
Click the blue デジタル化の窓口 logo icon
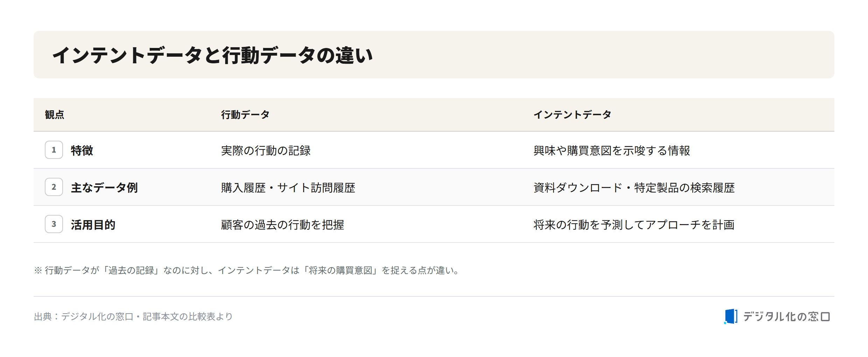pyautogui.click(x=731, y=316)
